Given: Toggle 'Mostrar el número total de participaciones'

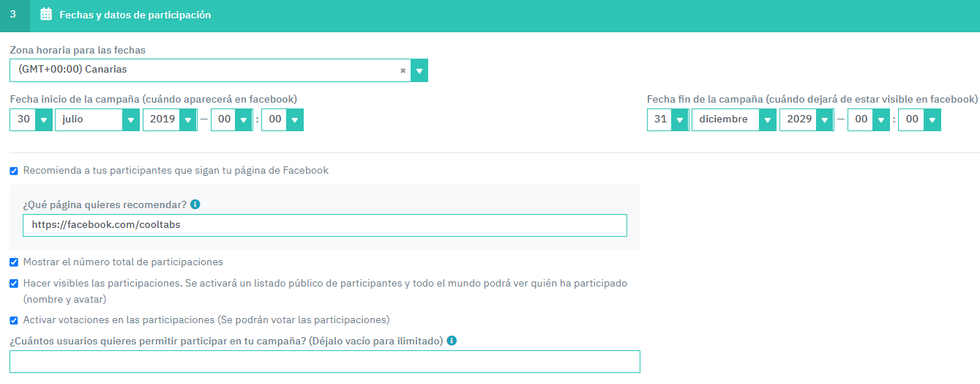Looking at the screenshot, I should pos(14,262).
